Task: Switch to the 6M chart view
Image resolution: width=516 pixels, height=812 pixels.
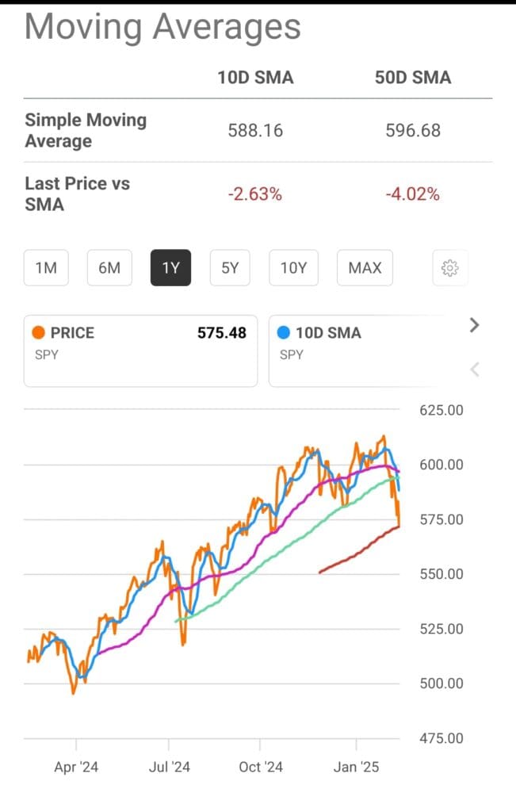Action: pos(109,267)
